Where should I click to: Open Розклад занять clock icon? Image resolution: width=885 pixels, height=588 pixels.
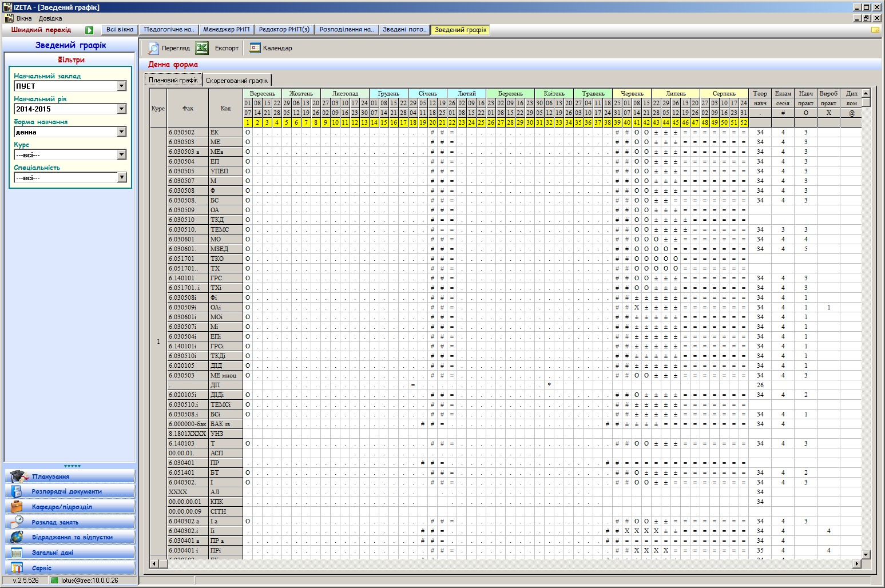click(x=17, y=522)
